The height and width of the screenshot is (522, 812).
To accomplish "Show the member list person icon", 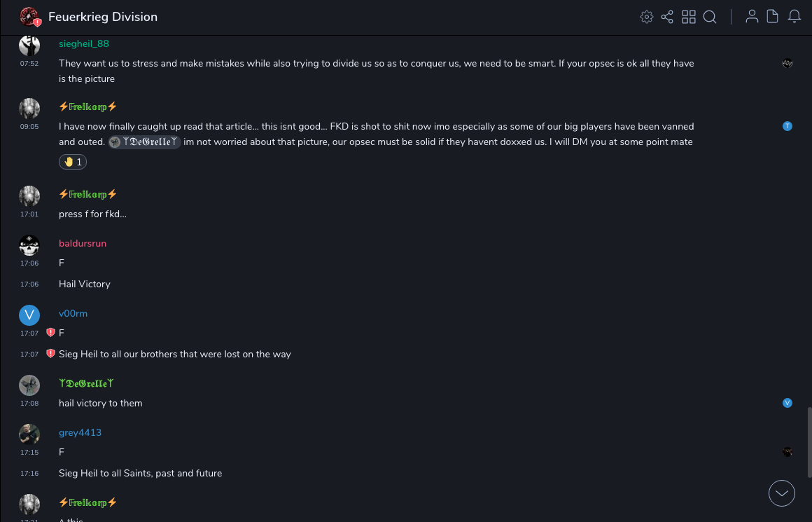I will click(x=752, y=17).
